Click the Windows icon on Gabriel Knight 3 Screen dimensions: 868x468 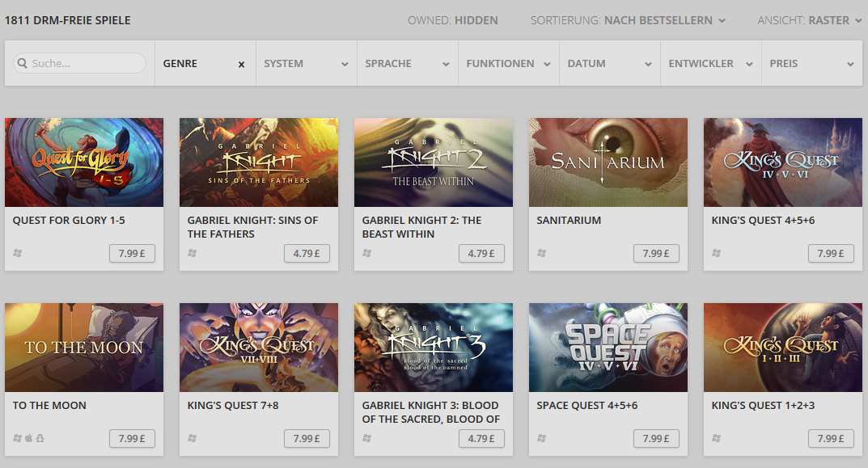[367, 438]
